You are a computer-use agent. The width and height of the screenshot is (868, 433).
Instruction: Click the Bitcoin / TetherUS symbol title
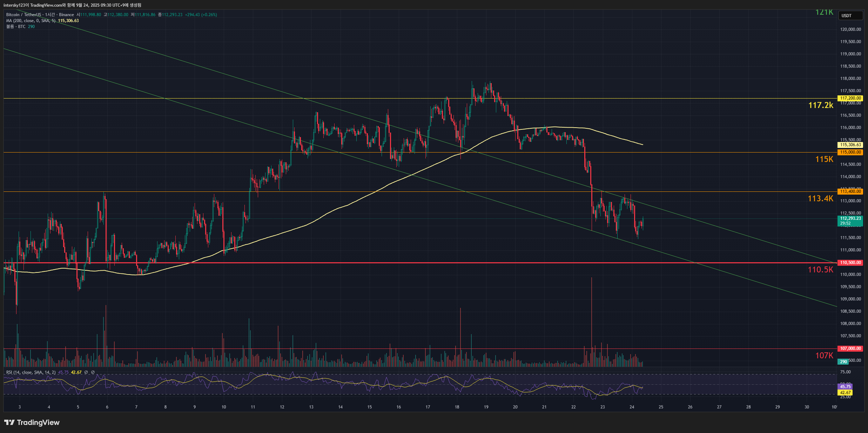[23, 15]
